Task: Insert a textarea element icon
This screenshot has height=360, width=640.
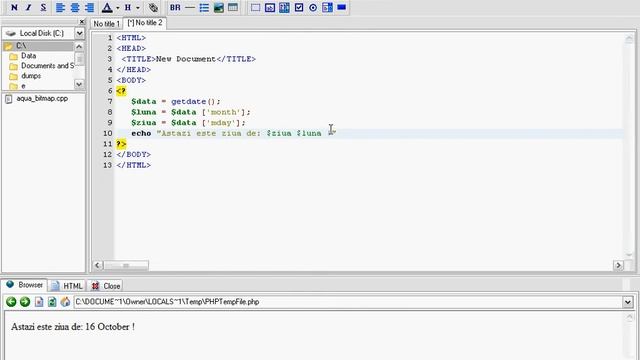Action: point(284,7)
